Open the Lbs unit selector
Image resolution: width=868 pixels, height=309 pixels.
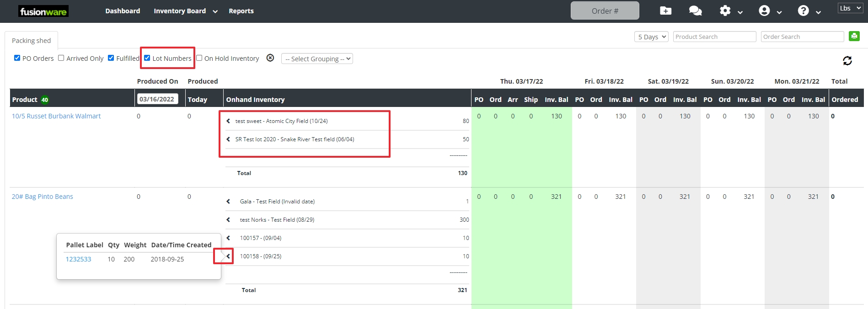coord(850,8)
